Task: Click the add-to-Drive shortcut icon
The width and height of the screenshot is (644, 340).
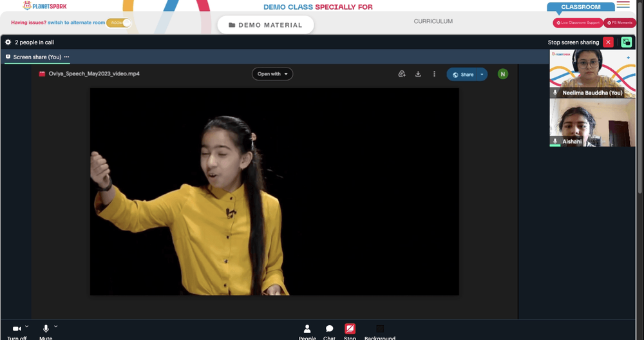Action: pos(402,74)
